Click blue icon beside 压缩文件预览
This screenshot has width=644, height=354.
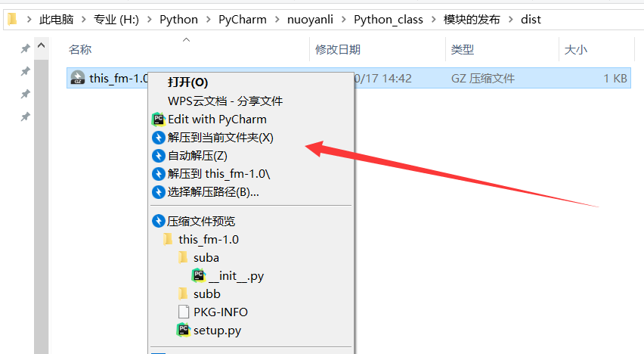pyautogui.click(x=158, y=221)
